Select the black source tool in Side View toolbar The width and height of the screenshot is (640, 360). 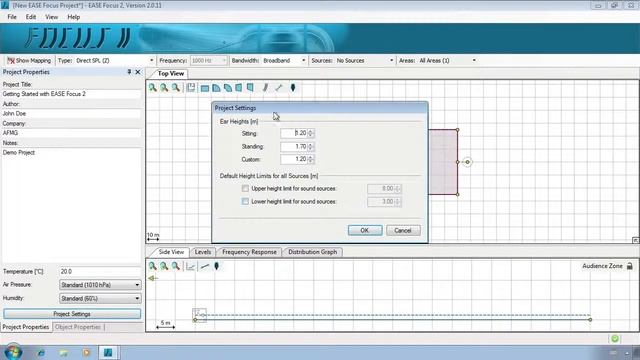click(x=217, y=266)
